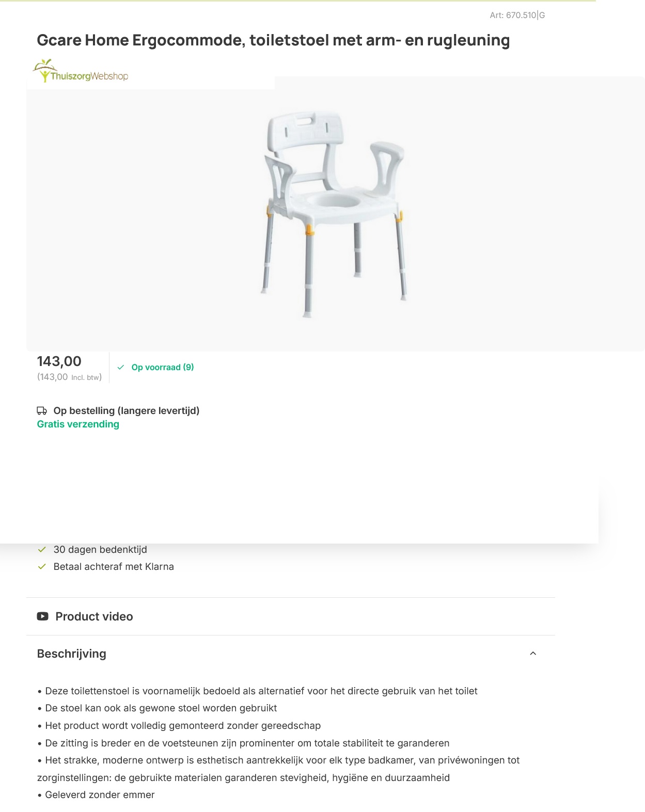The height and width of the screenshot is (812, 645).
Task: Click the Gratis verzending link
Action: pos(78,424)
